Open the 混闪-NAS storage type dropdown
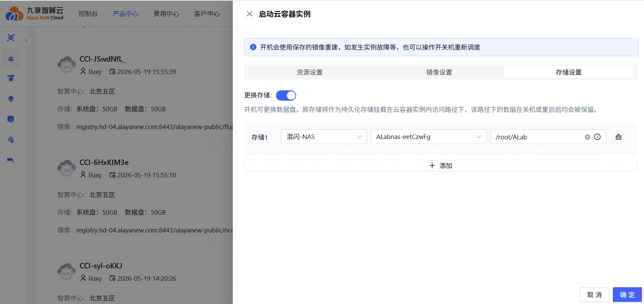 324,137
